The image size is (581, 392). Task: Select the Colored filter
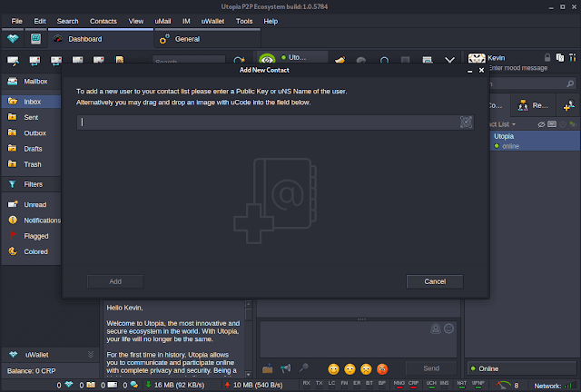click(35, 251)
